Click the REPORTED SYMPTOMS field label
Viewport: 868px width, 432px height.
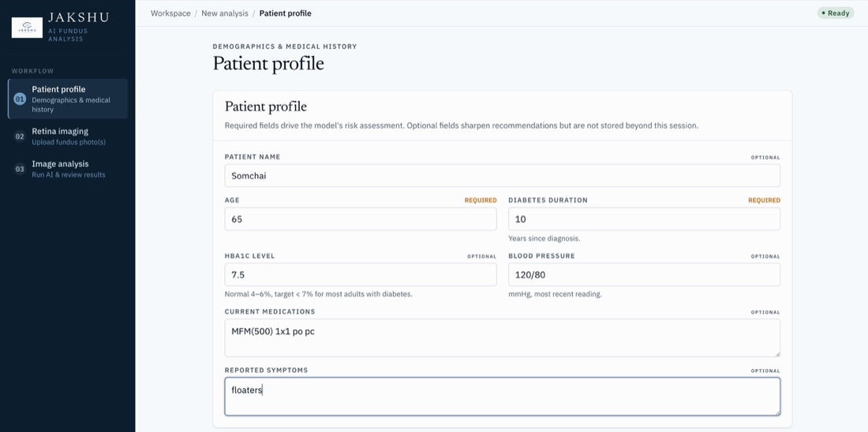tap(266, 370)
